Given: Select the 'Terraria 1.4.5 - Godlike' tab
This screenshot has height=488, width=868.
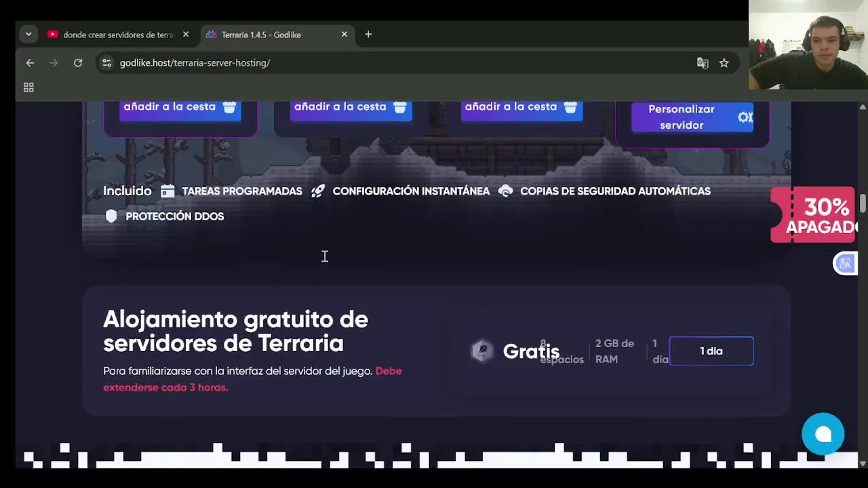Looking at the screenshot, I should pos(276,35).
